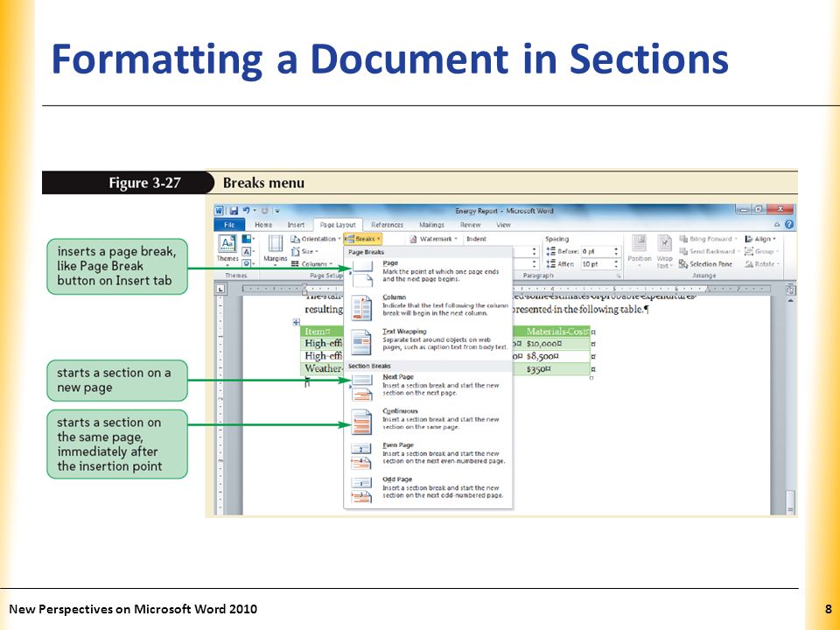Click the Margins button
840x630 pixels.
click(276, 250)
